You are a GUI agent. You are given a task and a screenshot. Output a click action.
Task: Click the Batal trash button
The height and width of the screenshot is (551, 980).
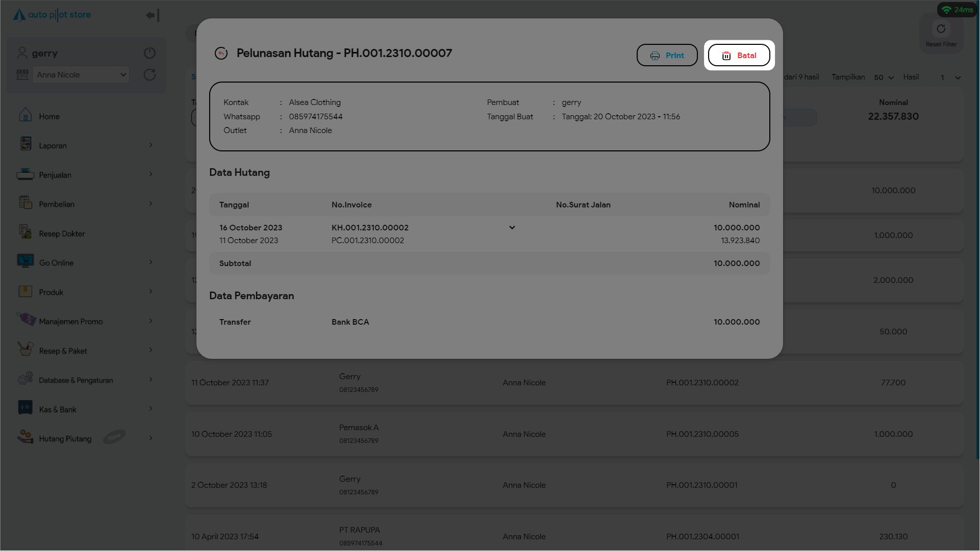click(x=739, y=56)
